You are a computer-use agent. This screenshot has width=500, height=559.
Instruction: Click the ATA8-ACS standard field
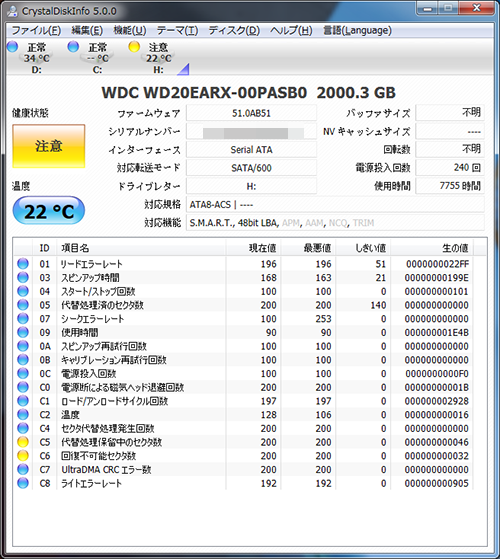point(335,205)
